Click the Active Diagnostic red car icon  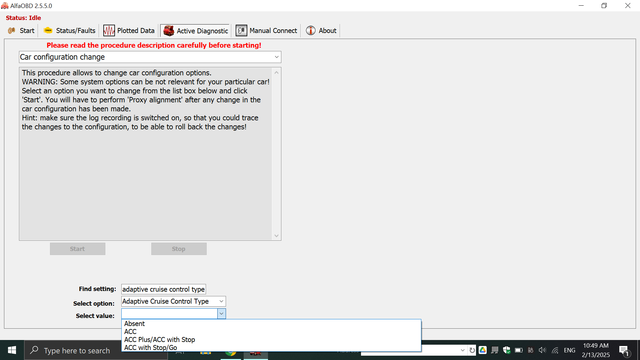point(169,31)
